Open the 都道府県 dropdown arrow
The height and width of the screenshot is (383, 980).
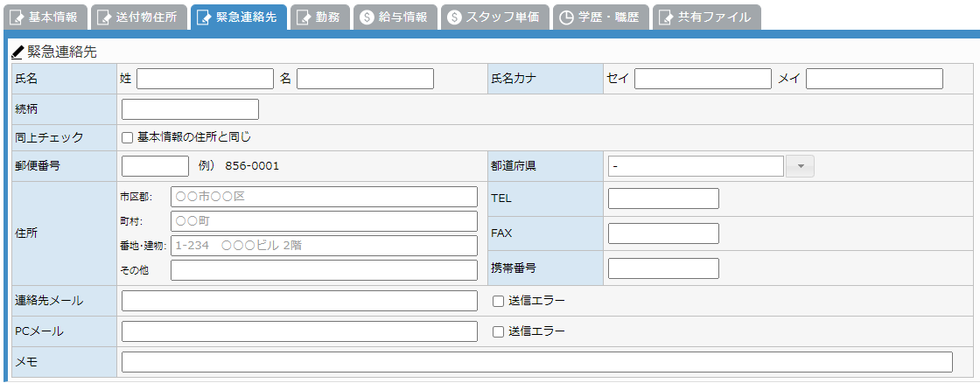click(x=800, y=166)
